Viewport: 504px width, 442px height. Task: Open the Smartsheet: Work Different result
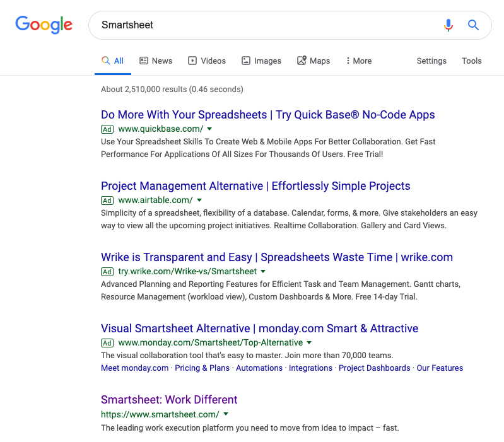click(x=169, y=400)
